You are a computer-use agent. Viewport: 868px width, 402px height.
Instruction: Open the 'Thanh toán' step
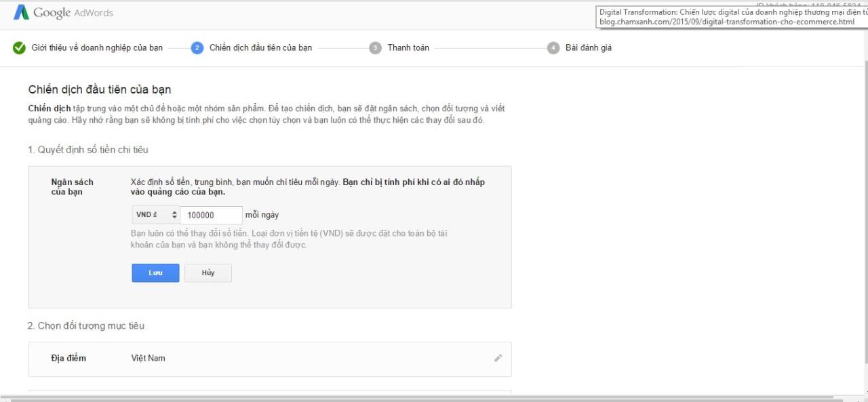coord(408,48)
